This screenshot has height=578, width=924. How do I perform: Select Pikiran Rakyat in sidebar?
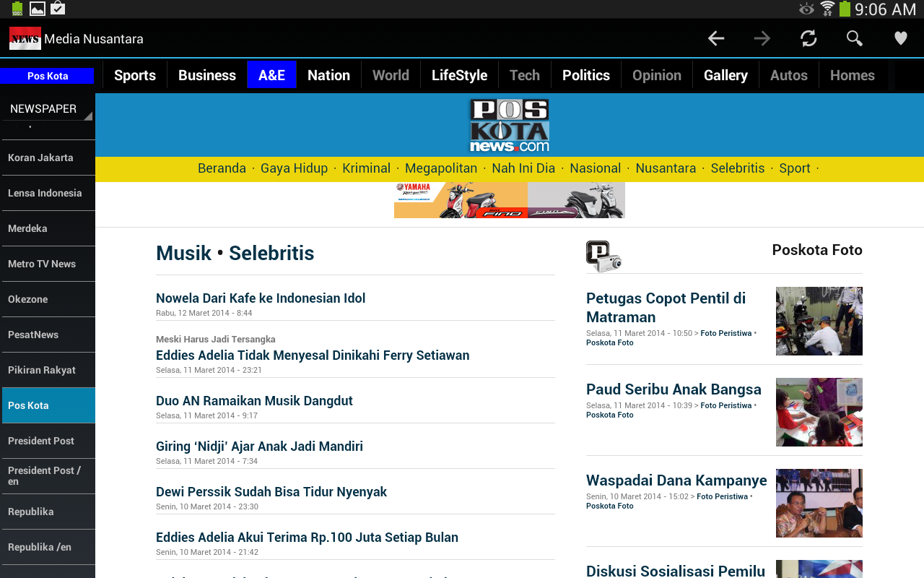(x=48, y=370)
